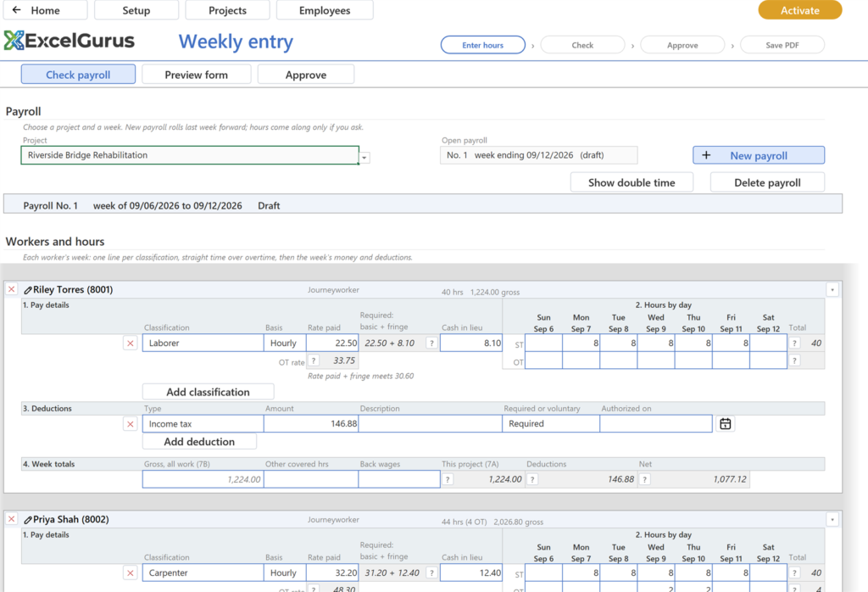Click the ExcelGurus logo
Image resolution: width=868 pixels, height=592 pixels.
tap(70, 41)
